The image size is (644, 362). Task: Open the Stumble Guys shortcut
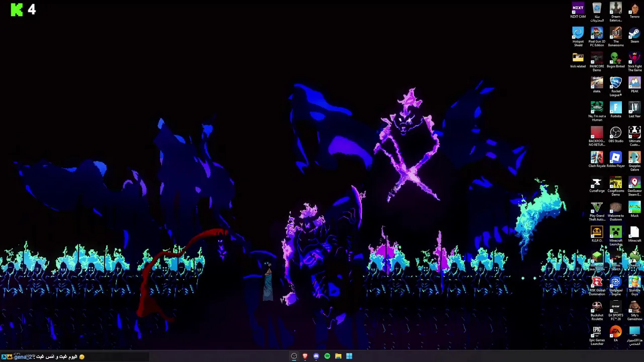point(634,286)
